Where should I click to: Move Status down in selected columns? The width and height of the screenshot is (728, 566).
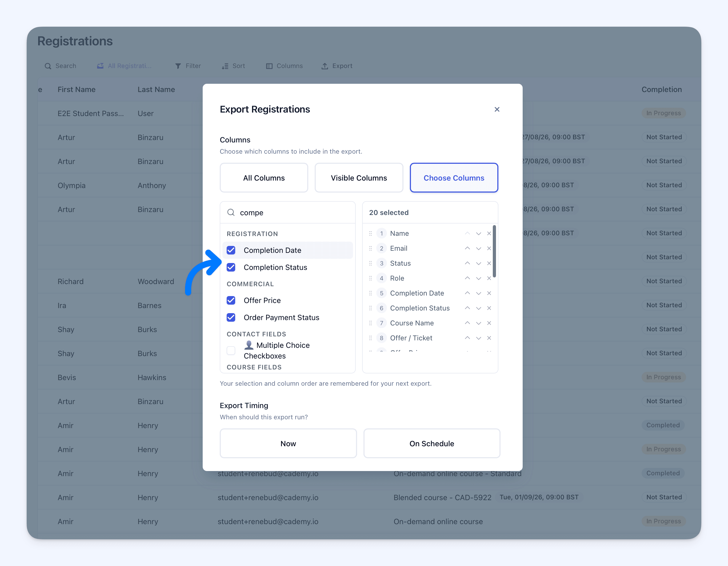[478, 263]
